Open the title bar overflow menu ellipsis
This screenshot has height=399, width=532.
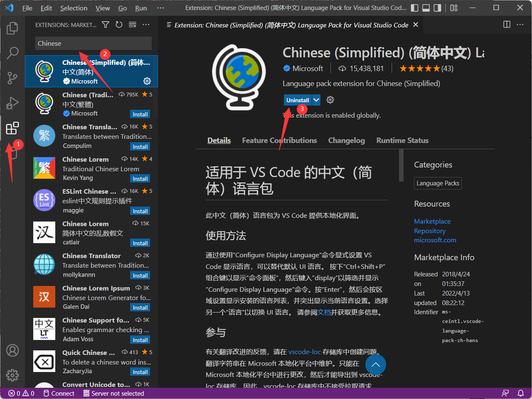pos(160,8)
